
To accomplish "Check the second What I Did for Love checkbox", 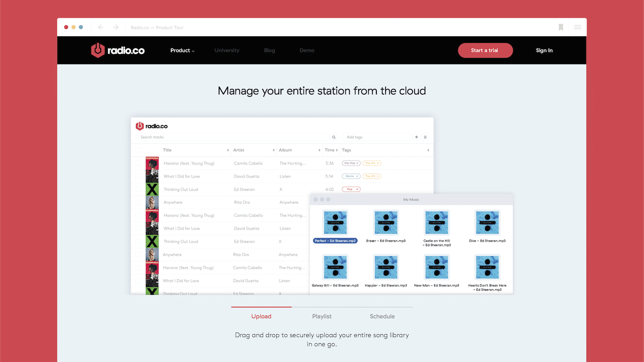I will pyautogui.click(x=138, y=228).
